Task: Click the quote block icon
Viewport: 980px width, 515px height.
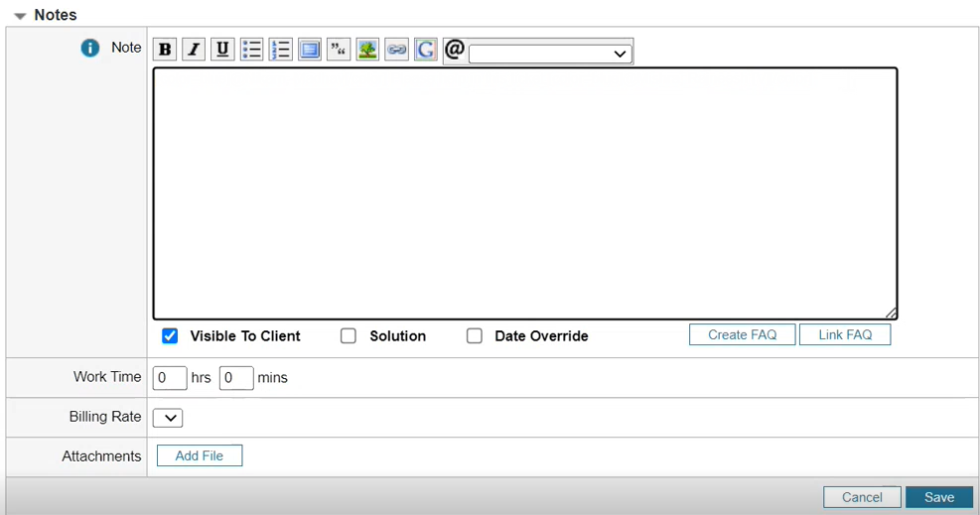Action: click(x=339, y=50)
